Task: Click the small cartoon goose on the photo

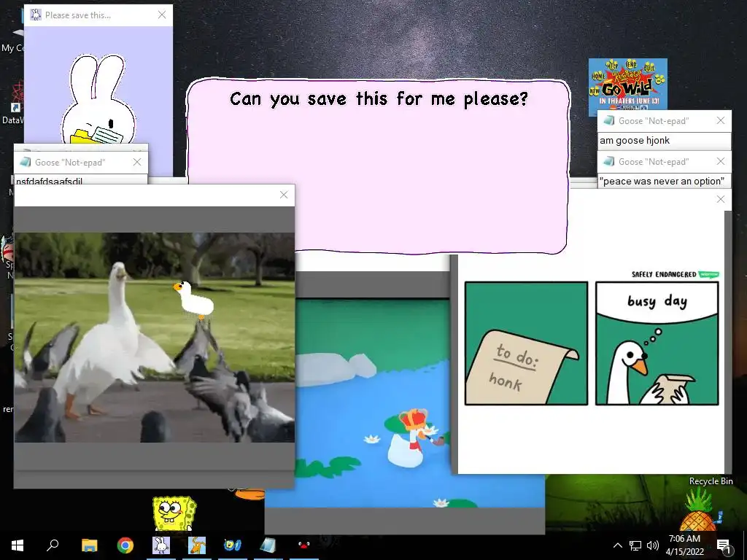Action: click(193, 300)
